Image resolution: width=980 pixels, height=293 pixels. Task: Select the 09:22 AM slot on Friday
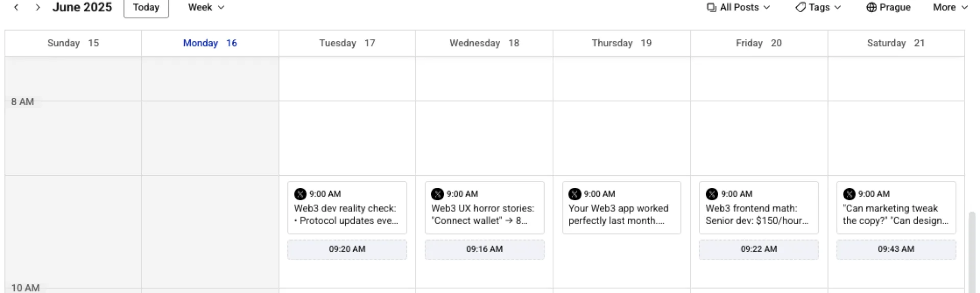pos(758,250)
